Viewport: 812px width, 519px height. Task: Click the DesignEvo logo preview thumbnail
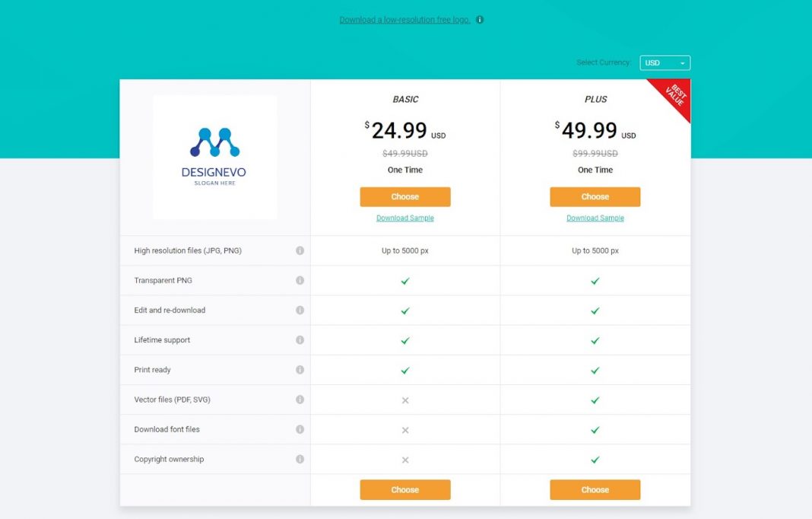[x=214, y=157]
